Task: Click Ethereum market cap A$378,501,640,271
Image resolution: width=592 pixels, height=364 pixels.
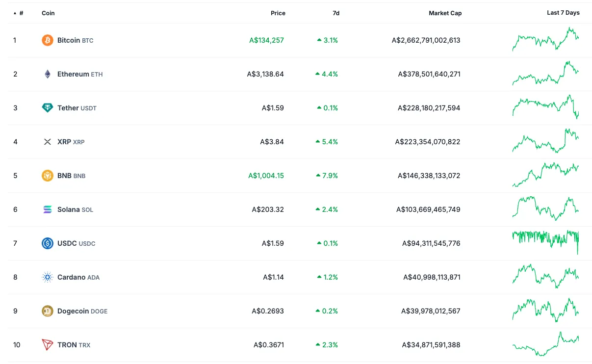Action: pos(429,74)
